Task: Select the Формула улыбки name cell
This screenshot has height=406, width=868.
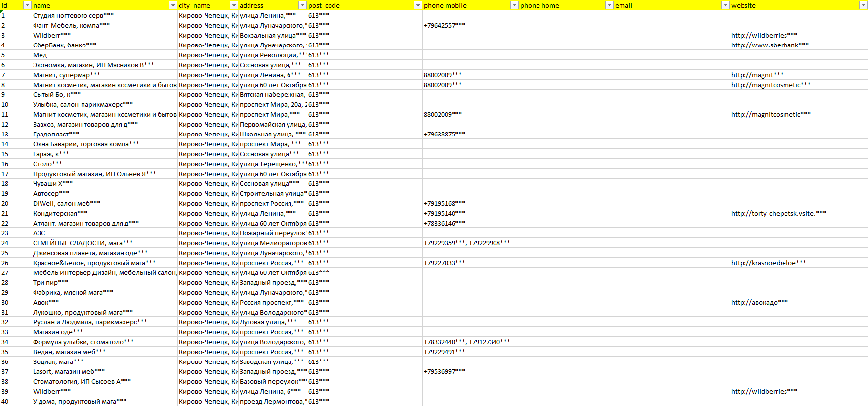Action: pos(83,342)
